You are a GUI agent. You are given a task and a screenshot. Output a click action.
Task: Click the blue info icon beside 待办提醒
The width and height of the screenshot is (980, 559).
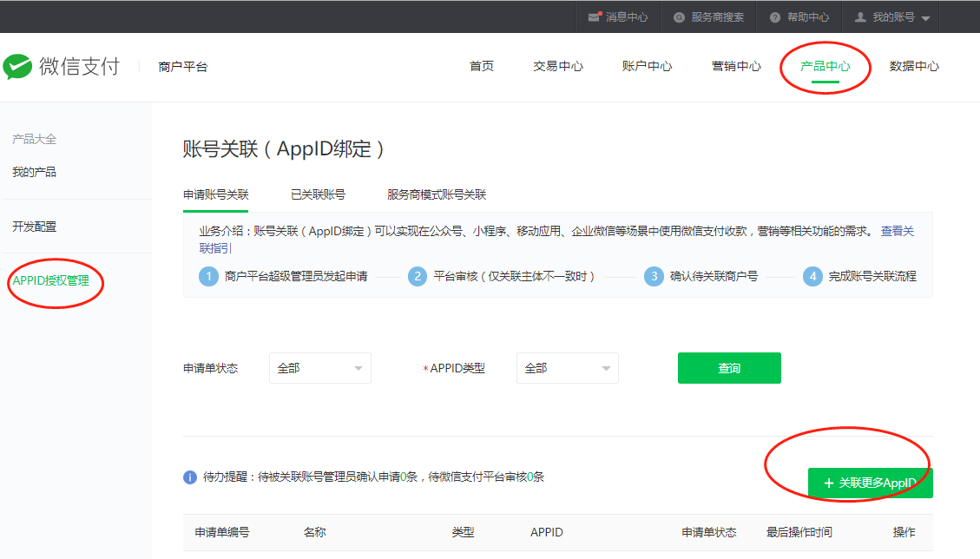click(x=190, y=477)
